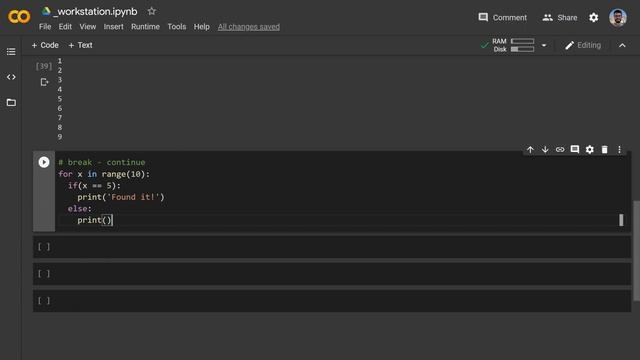Move the selected cell down
Viewport: 640px width, 360px height.
545,149
